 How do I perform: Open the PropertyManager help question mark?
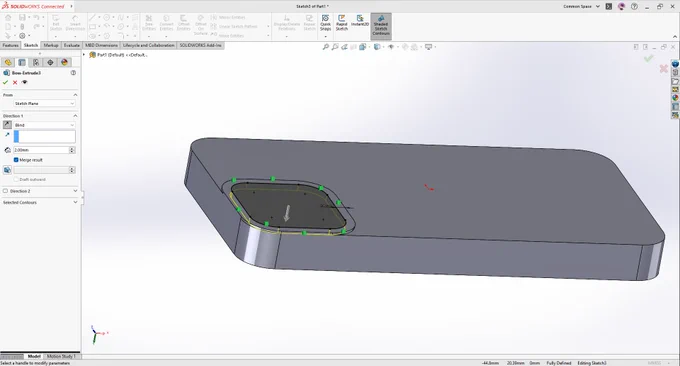click(73, 73)
